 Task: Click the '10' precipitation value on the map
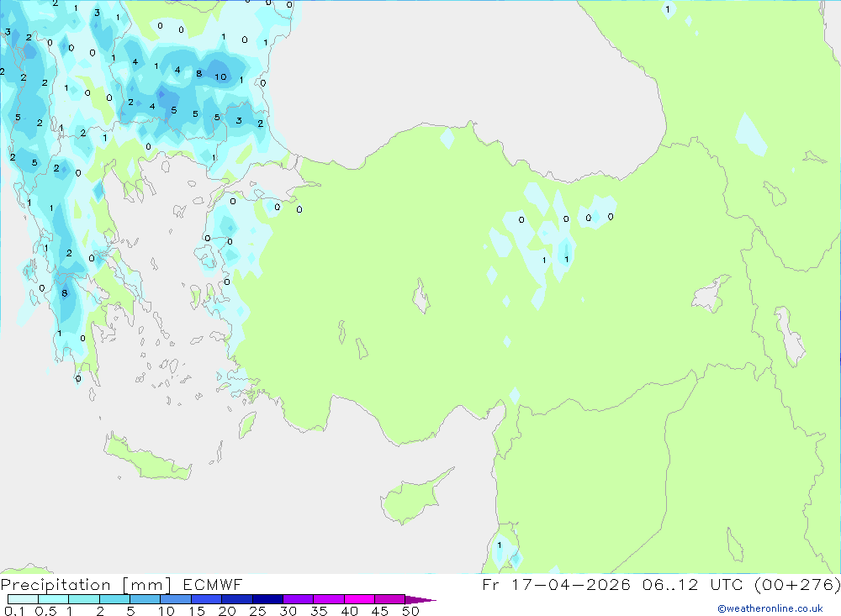(x=220, y=76)
